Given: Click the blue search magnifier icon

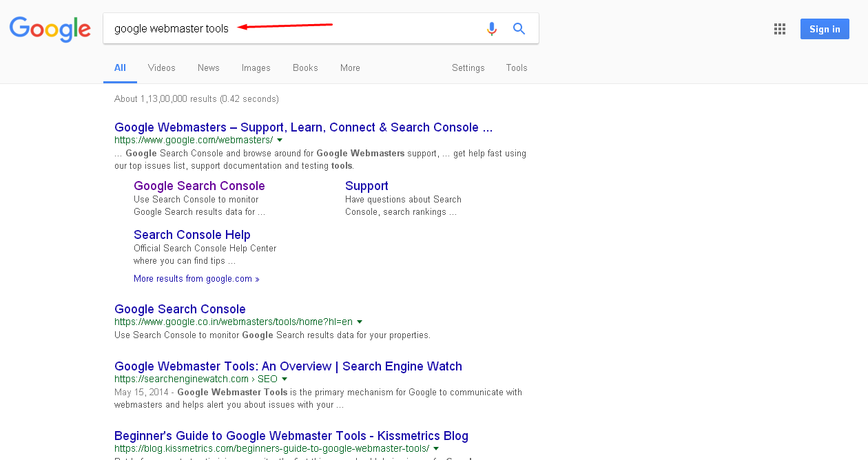Looking at the screenshot, I should [x=519, y=29].
